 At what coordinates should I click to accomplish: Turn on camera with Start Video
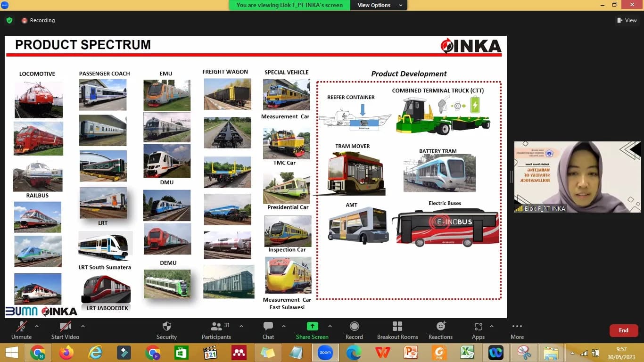65,330
